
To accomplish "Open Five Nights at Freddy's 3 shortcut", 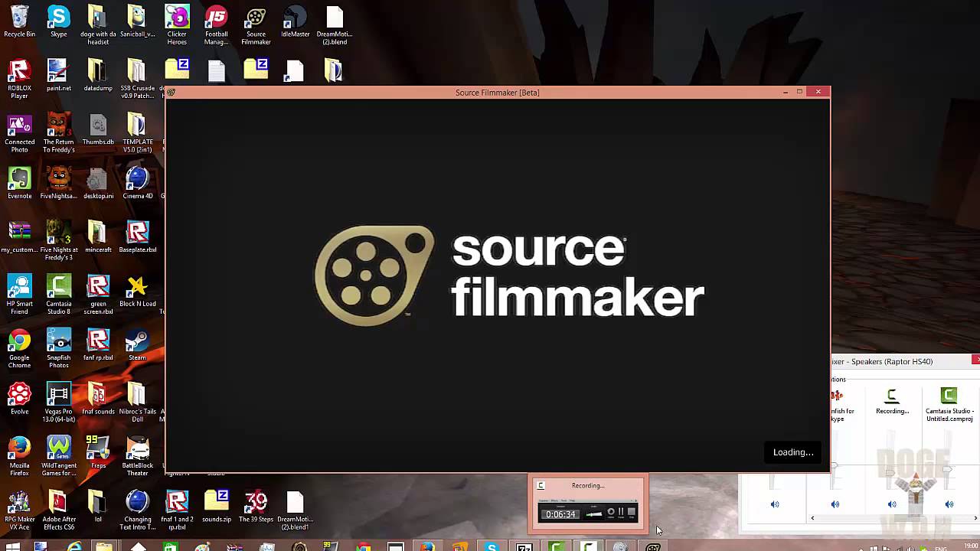I will [x=58, y=240].
